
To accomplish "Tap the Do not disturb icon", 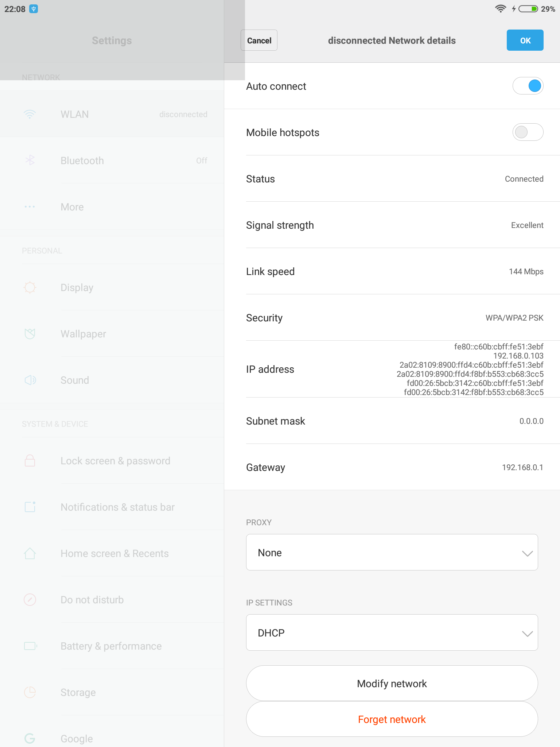I will (x=30, y=600).
